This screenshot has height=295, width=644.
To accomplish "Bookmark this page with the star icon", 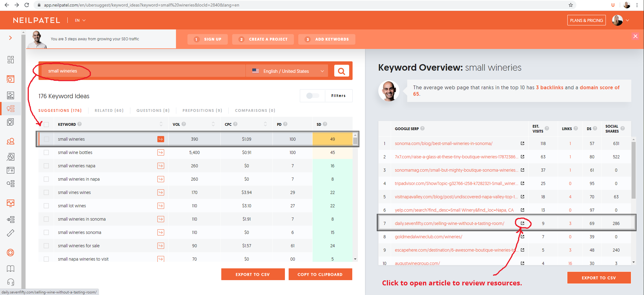I will (570, 5).
